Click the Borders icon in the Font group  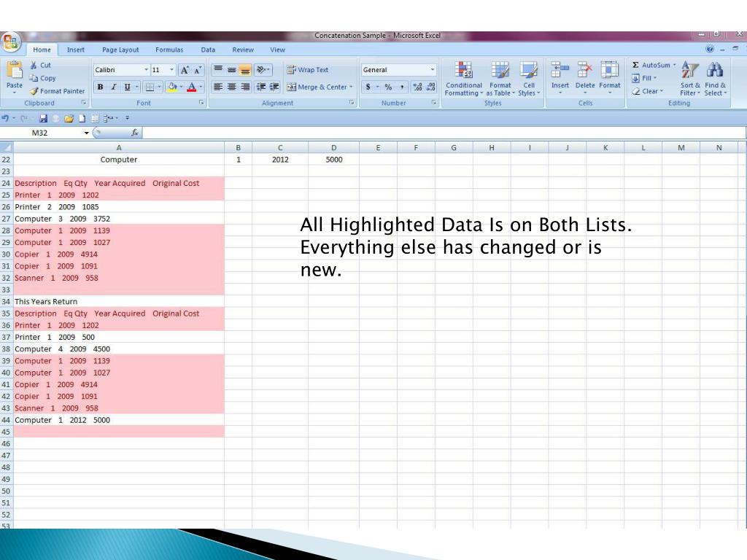(x=150, y=87)
